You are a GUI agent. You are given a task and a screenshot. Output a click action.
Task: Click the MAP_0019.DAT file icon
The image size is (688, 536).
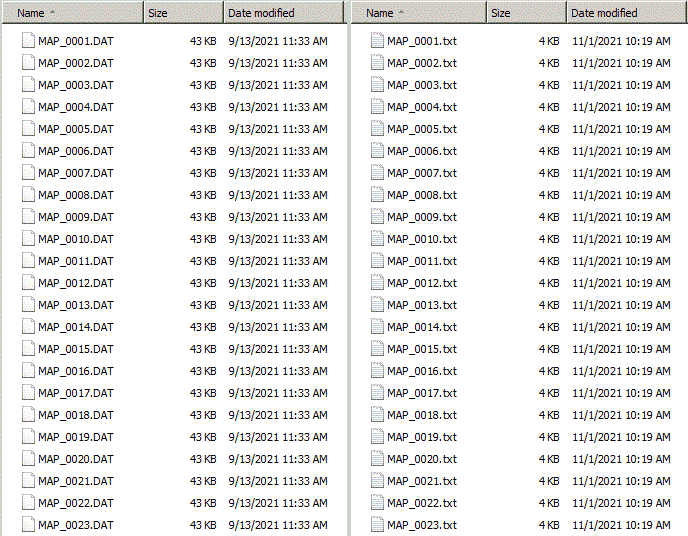click(x=28, y=437)
